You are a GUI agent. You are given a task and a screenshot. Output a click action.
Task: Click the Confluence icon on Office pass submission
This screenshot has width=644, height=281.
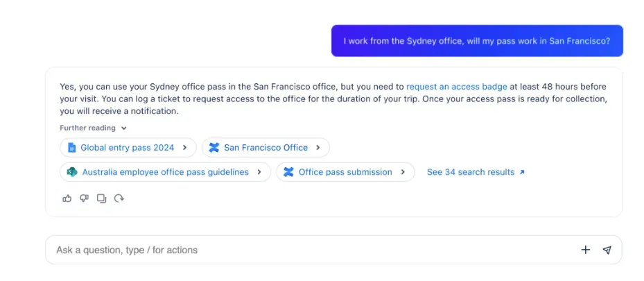pyautogui.click(x=288, y=172)
